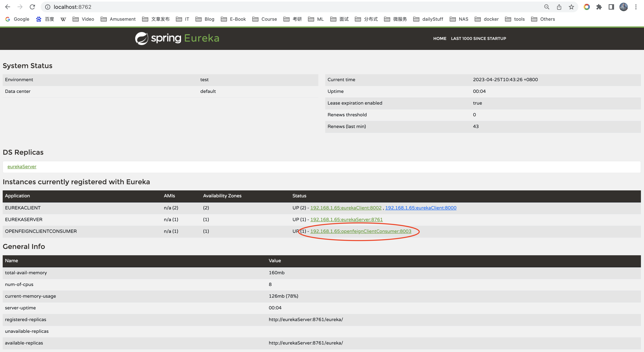Viewport: 644px width, 352px height.
Task: Open the docker bookmark folder
Action: 487,19
